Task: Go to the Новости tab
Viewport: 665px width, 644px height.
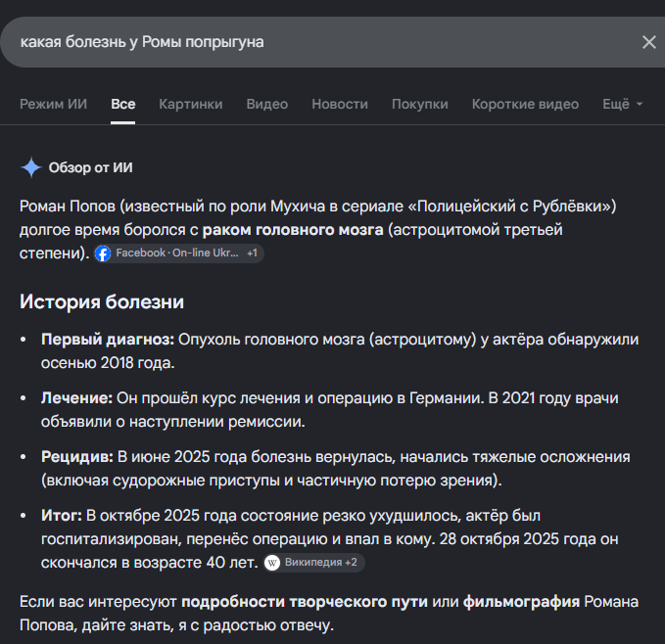Action: click(340, 104)
